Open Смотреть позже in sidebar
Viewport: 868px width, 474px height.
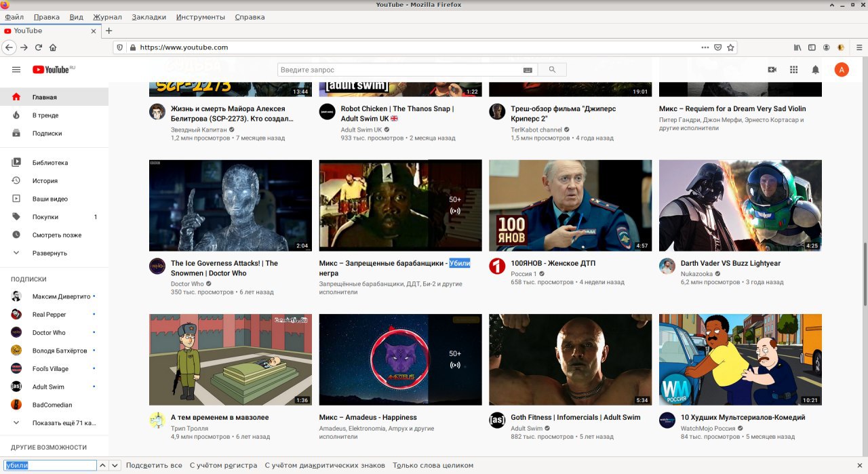point(54,235)
